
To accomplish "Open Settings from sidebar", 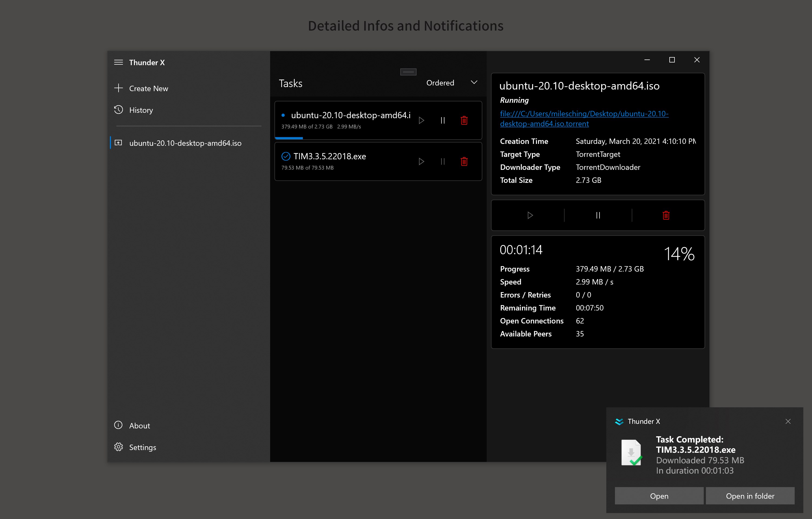I will click(x=143, y=447).
